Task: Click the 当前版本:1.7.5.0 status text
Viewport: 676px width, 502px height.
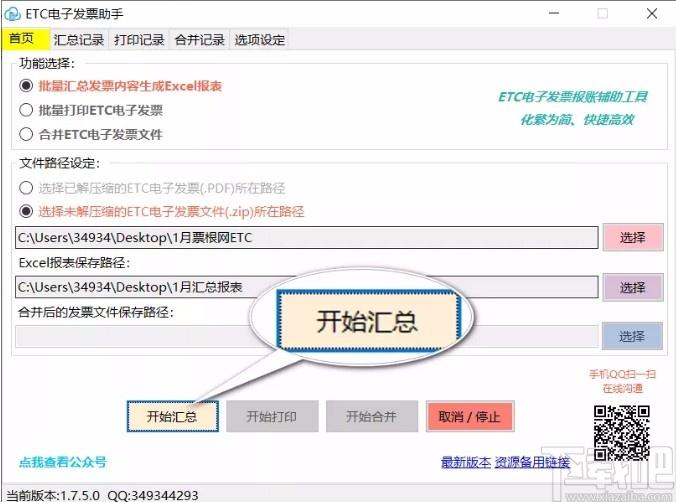Action: 53,496
